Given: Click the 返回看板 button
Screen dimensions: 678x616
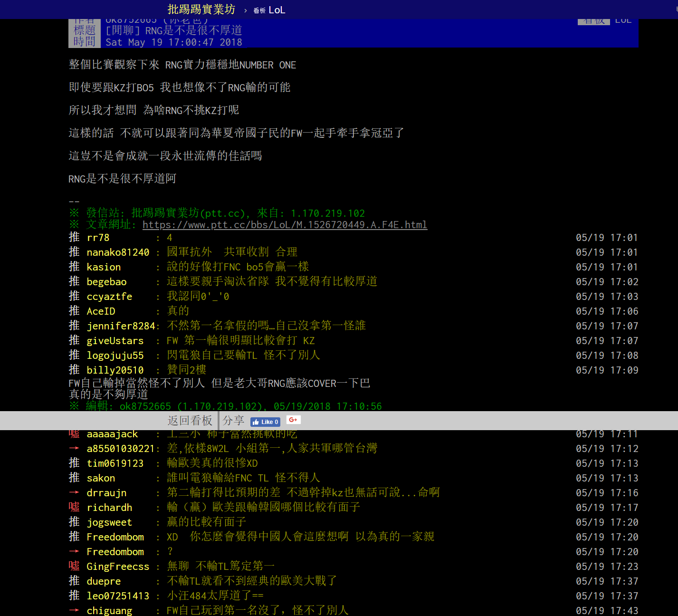Looking at the screenshot, I should click(190, 421).
